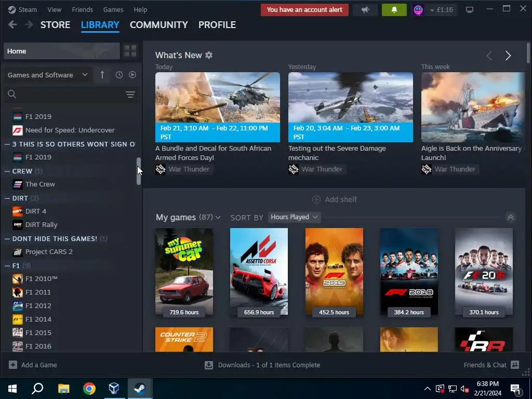Click the account alert red button

[304, 10]
